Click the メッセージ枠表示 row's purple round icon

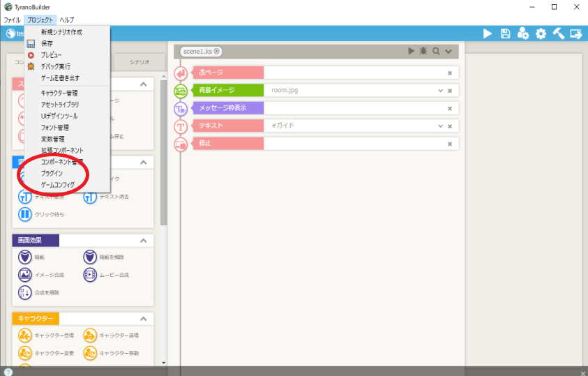181,109
